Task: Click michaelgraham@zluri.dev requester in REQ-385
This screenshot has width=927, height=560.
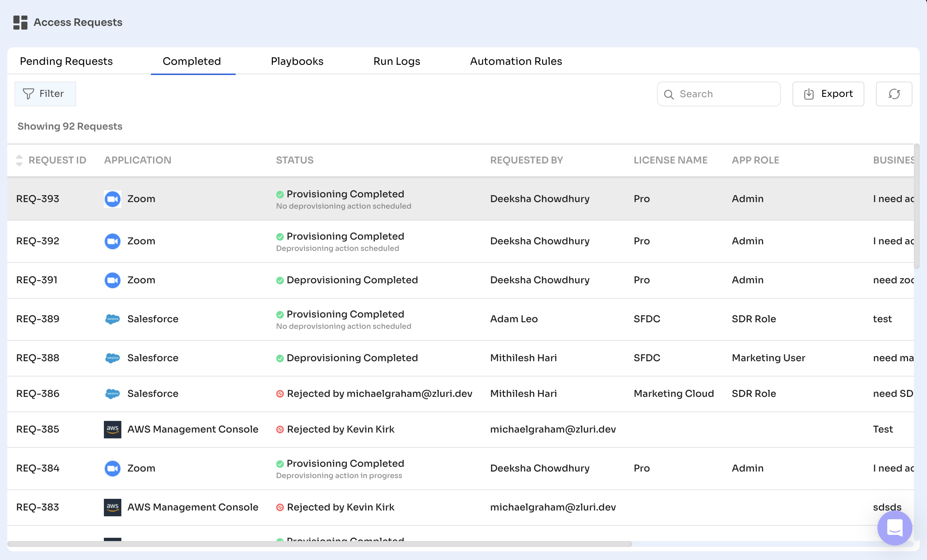Action: click(553, 429)
